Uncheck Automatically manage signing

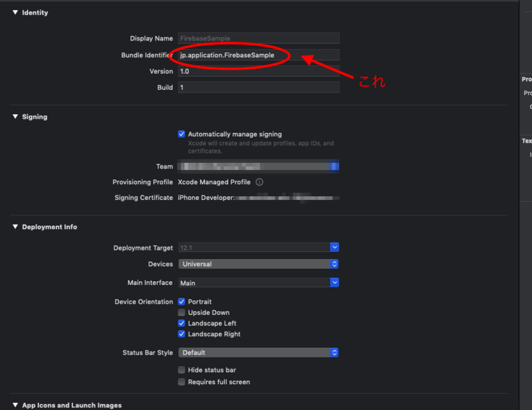pyautogui.click(x=182, y=134)
